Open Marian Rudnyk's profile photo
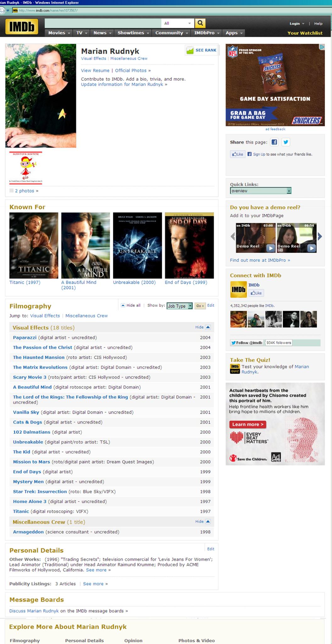 (41, 96)
